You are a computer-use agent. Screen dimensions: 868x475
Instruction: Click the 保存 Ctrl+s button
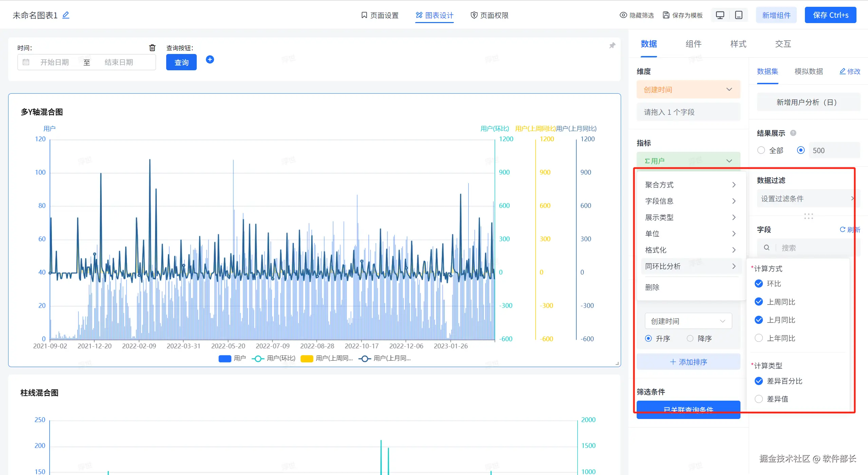pos(830,15)
